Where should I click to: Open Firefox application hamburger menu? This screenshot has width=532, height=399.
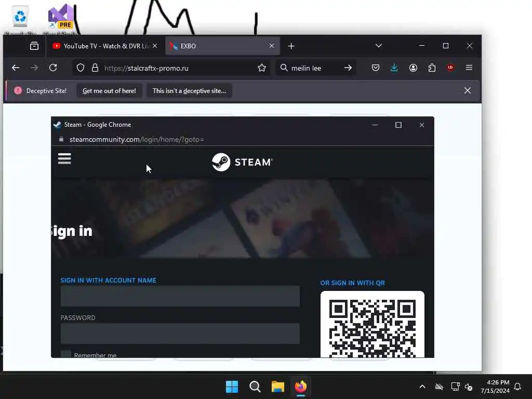coord(469,68)
